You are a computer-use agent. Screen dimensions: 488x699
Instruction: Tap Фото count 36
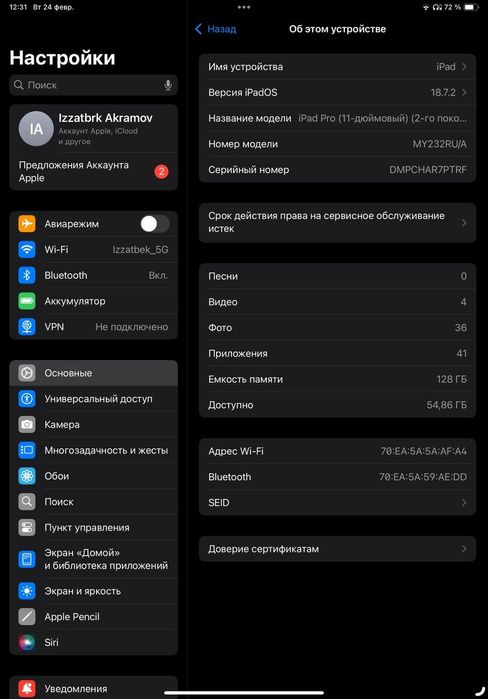tap(461, 328)
